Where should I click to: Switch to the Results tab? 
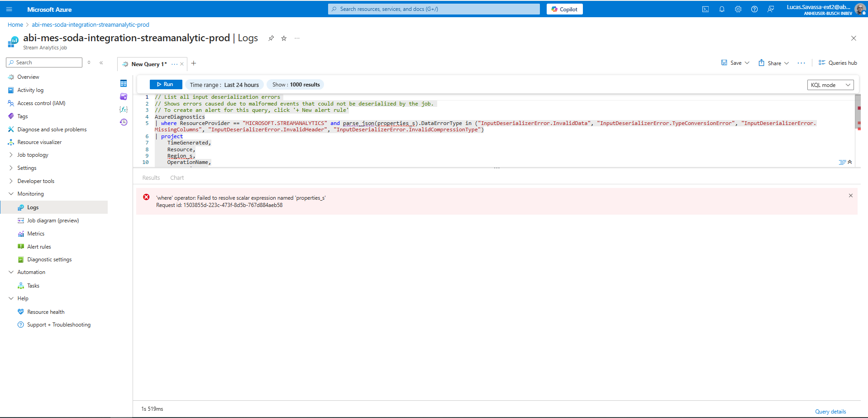(151, 178)
